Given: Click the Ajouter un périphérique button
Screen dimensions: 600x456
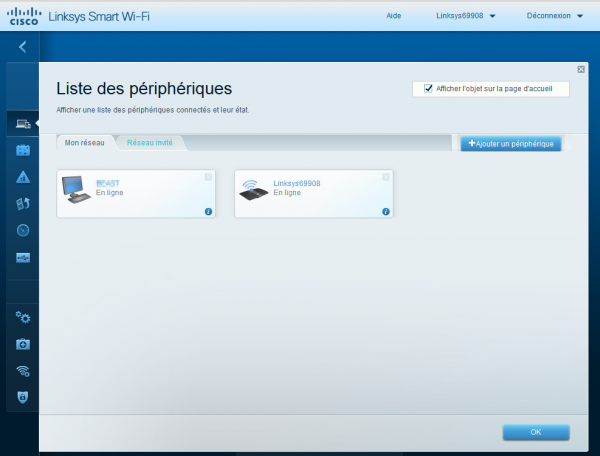Looking at the screenshot, I should click(x=511, y=144).
